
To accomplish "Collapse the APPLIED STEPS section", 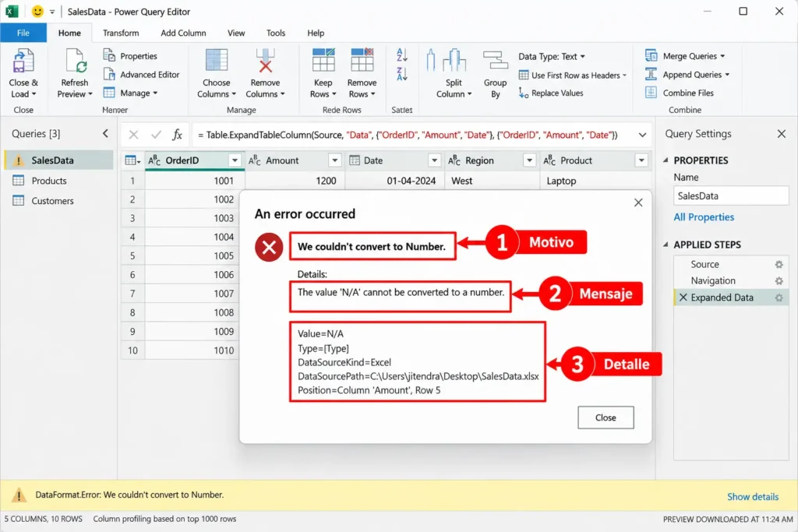I will (x=666, y=245).
